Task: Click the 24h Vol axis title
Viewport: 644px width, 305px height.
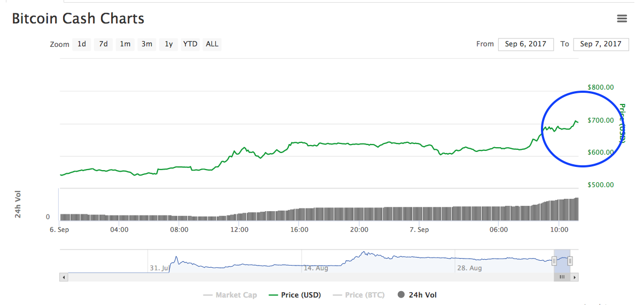Action: pos(18,204)
